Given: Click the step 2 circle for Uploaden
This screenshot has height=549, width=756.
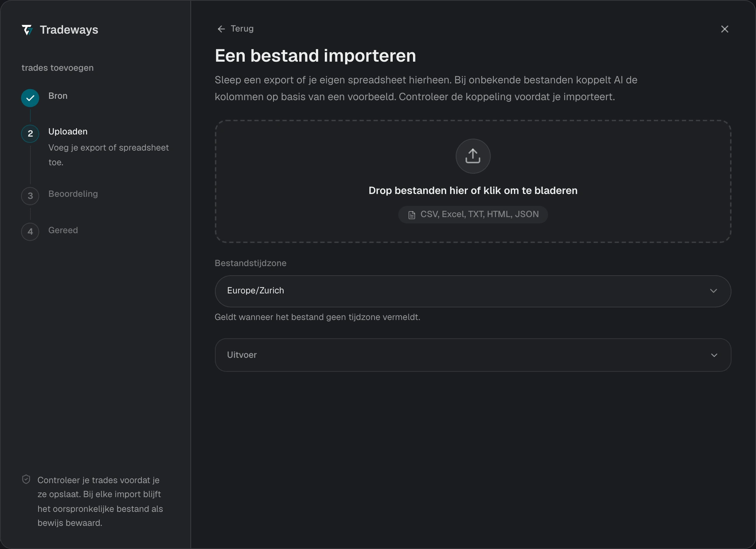Looking at the screenshot, I should tap(30, 134).
